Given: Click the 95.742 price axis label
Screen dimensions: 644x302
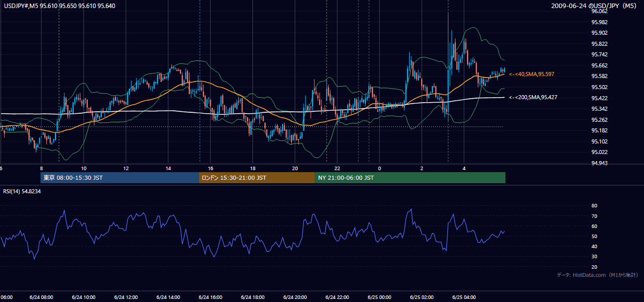Looking at the screenshot, I should (x=599, y=54).
